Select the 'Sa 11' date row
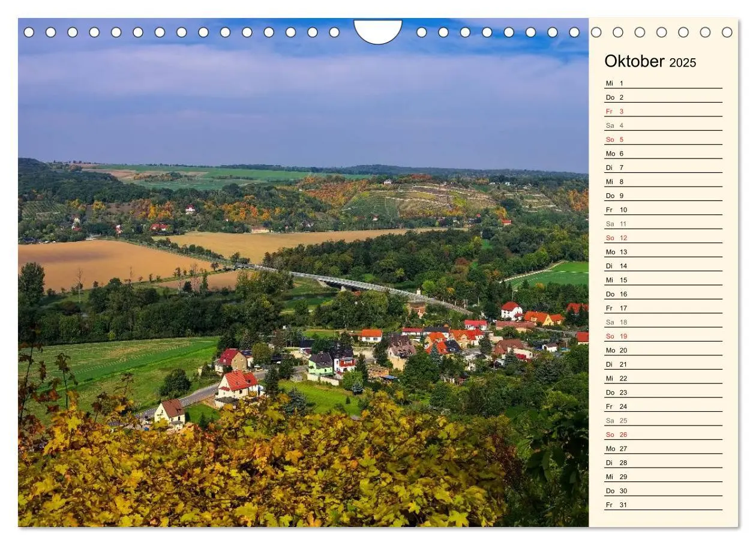This screenshot has width=756, height=545. tap(663, 223)
